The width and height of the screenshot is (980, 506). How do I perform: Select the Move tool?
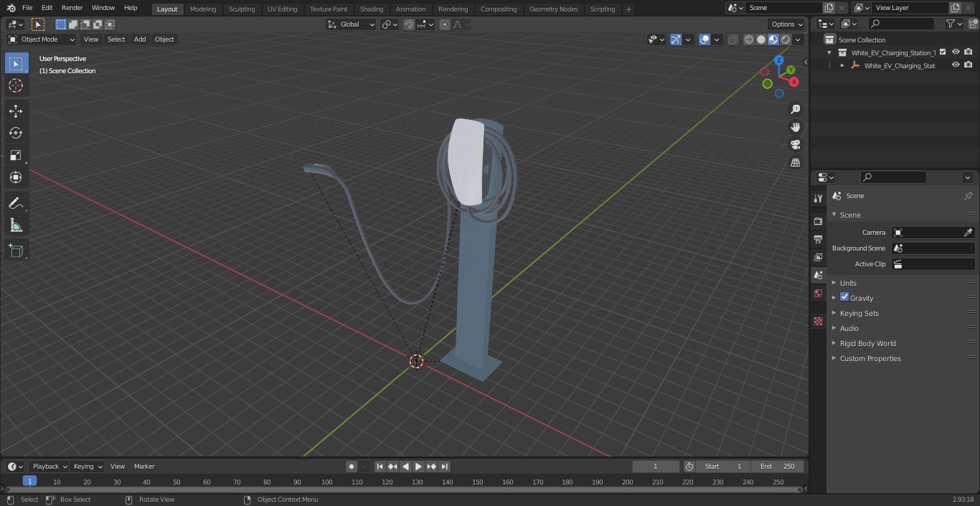pyautogui.click(x=16, y=111)
